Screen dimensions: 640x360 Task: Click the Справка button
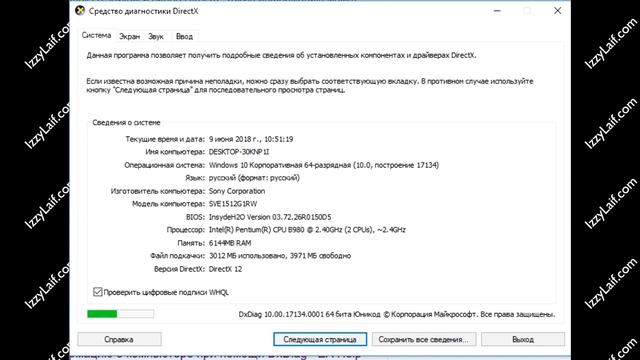tap(119, 339)
